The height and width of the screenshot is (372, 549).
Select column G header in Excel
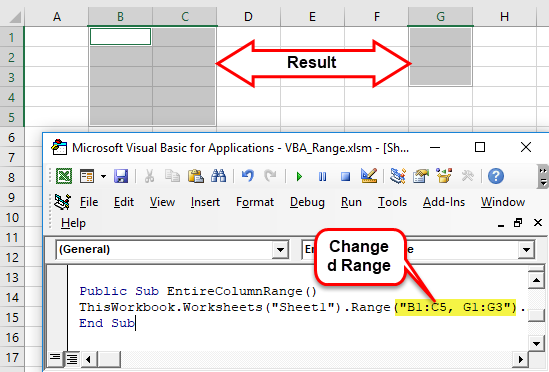(x=440, y=16)
